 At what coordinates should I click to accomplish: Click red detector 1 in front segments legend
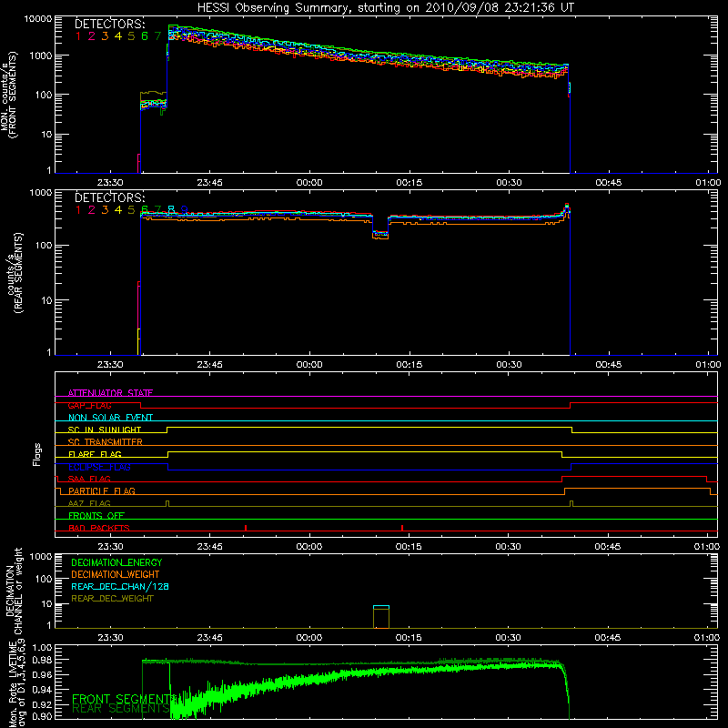78,35
